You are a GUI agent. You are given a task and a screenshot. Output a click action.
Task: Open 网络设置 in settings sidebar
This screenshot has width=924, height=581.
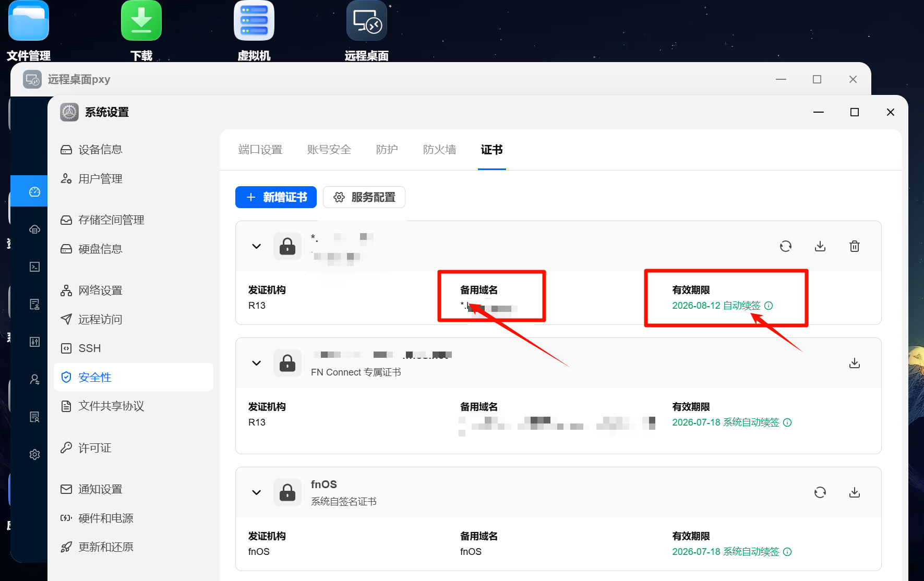[x=134, y=290]
